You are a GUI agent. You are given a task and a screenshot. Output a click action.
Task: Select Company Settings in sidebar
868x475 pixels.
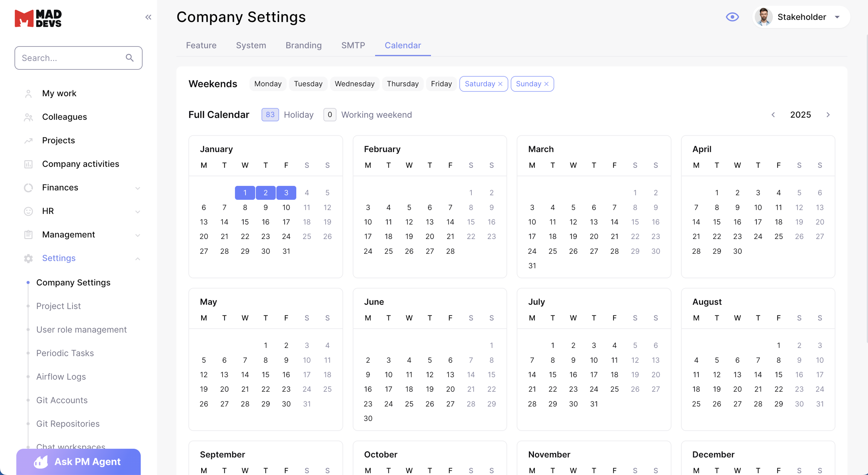pyautogui.click(x=73, y=283)
